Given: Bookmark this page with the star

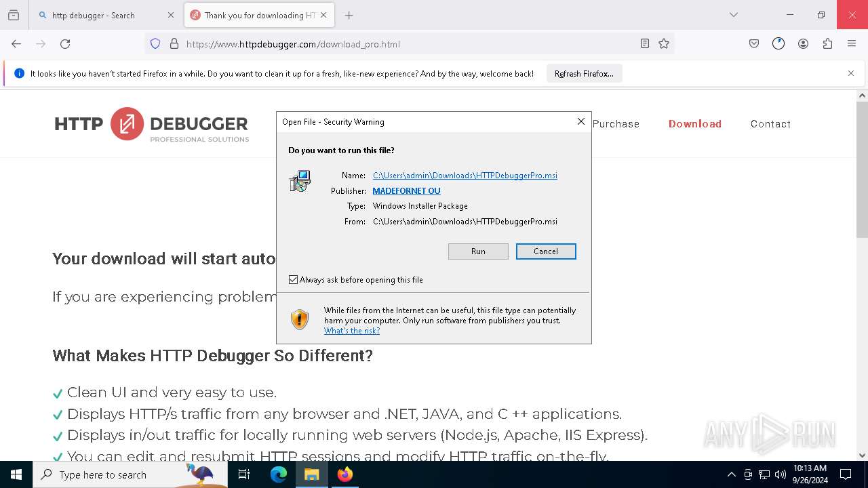Looking at the screenshot, I should [664, 44].
